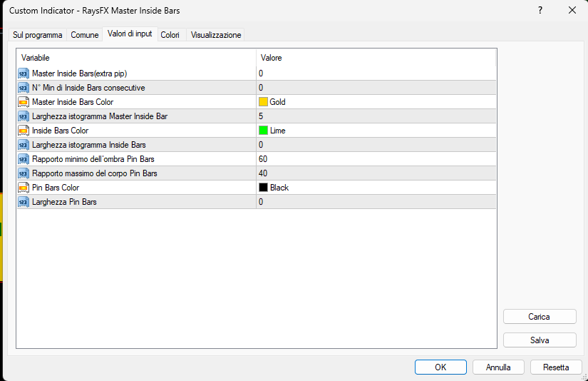This screenshot has height=381, width=588.
Task: Open the Visualizzazione tab
Action: point(216,35)
